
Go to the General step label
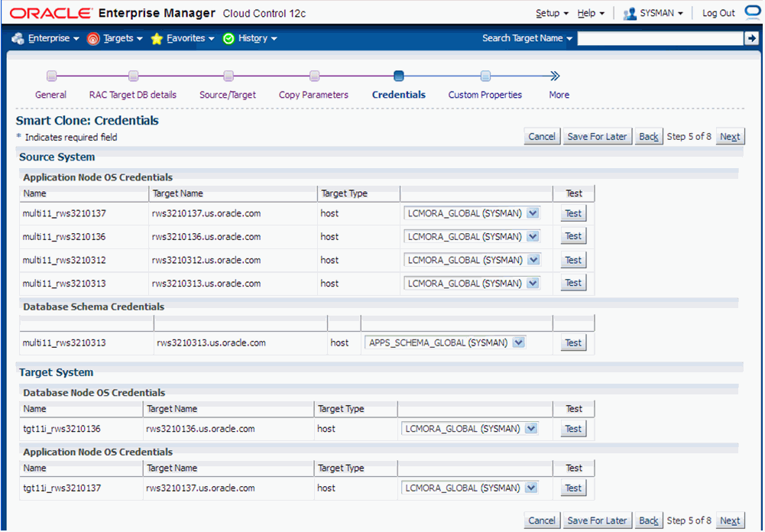pyautogui.click(x=50, y=95)
